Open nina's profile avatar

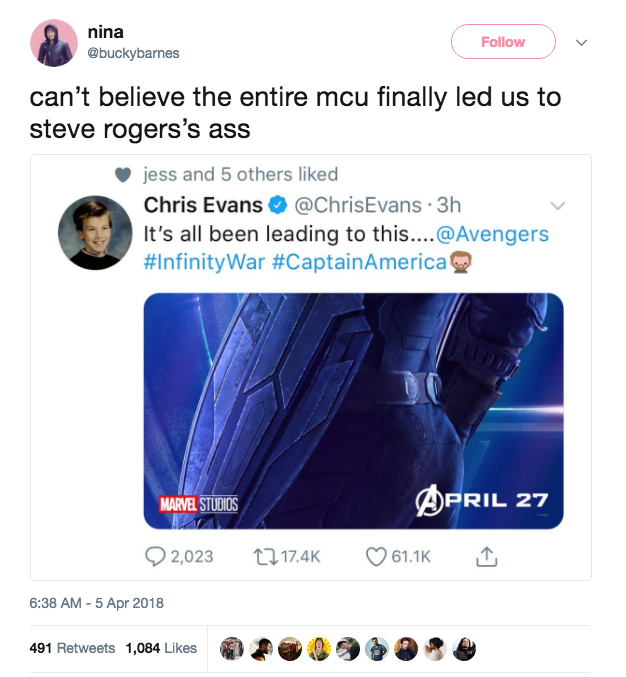pyautogui.click(x=54, y=43)
